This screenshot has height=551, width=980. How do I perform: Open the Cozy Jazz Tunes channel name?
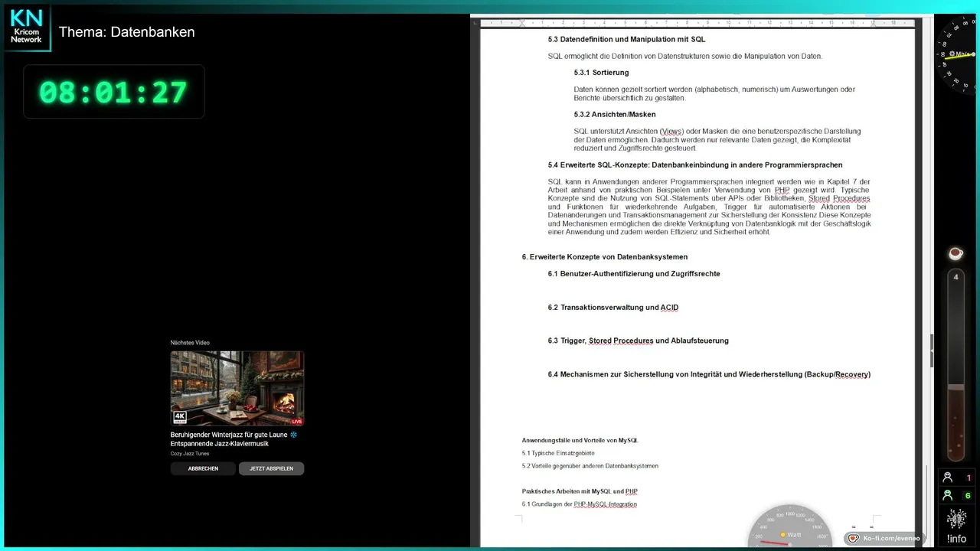click(190, 454)
